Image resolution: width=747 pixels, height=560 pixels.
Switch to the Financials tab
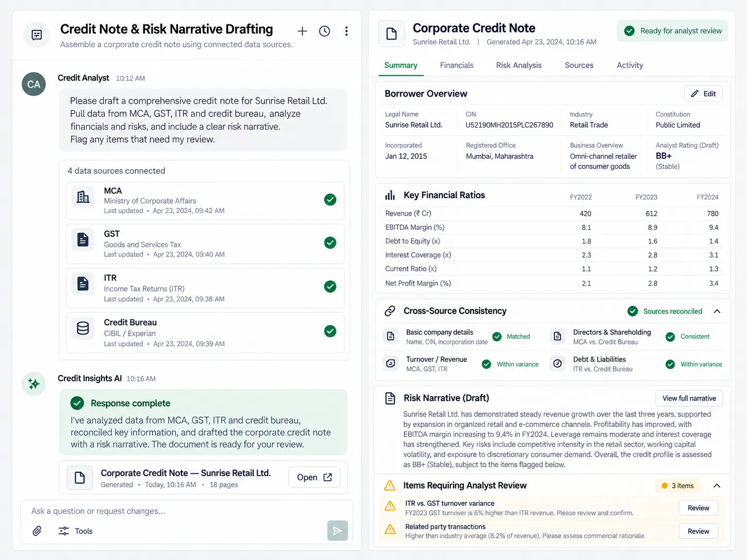457,65
